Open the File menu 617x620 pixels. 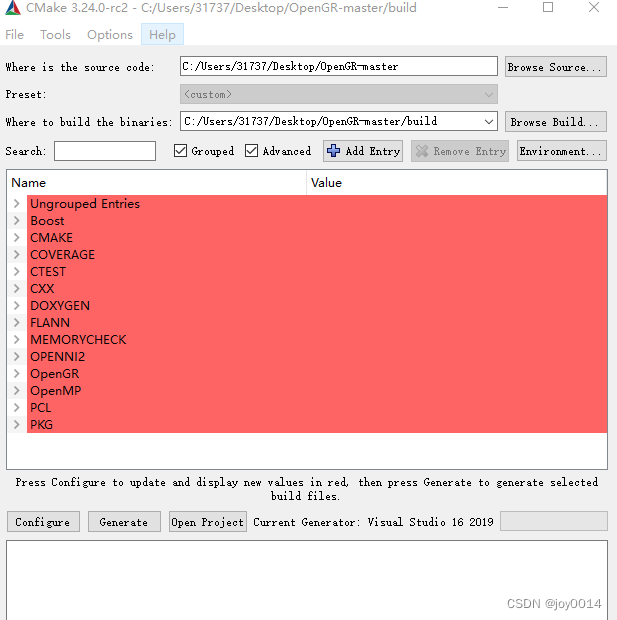tap(14, 35)
